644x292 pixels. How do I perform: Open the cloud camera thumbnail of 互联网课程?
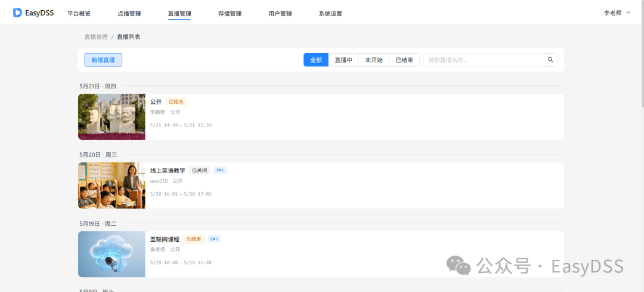click(x=112, y=254)
